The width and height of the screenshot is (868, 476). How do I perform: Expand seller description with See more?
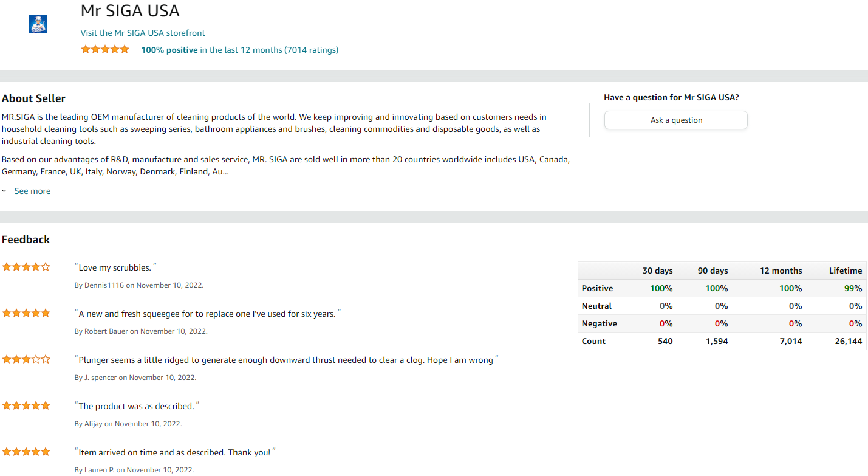click(x=32, y=191)
